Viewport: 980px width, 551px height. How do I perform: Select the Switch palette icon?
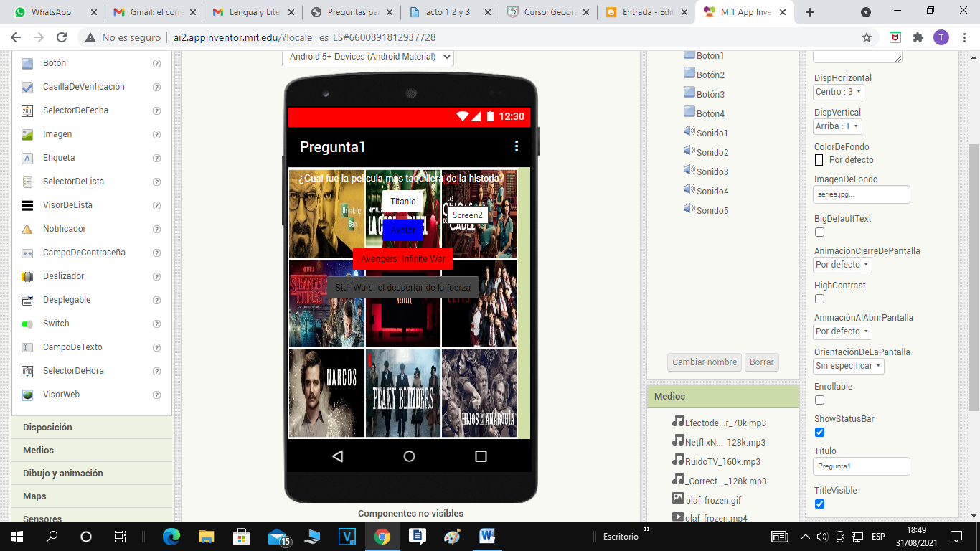click(27, 324)
